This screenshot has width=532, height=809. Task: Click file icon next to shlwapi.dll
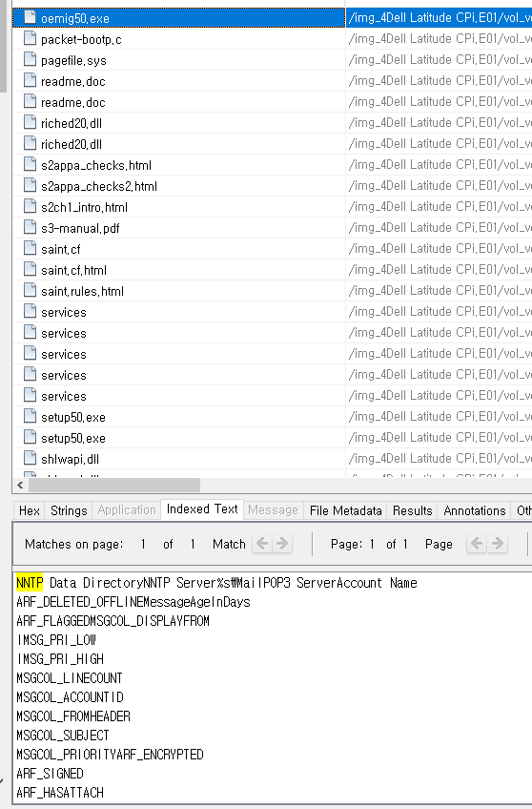(31, 458)
